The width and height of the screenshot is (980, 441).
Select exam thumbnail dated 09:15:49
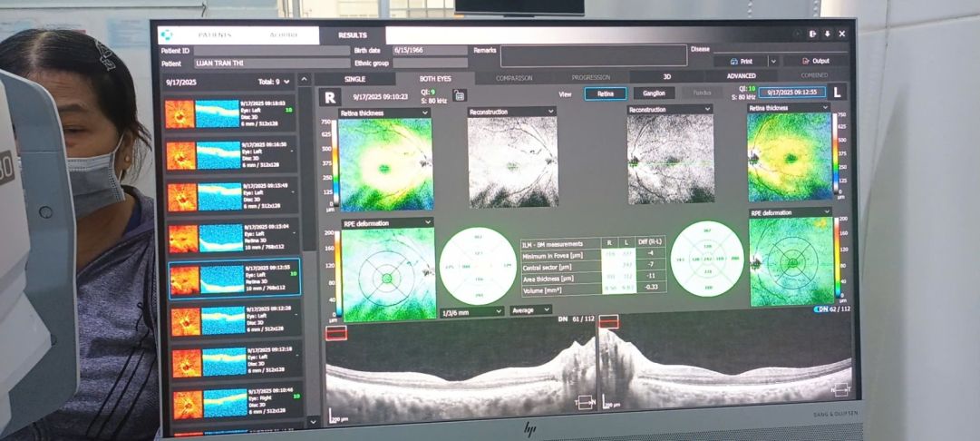pos(232,196)
